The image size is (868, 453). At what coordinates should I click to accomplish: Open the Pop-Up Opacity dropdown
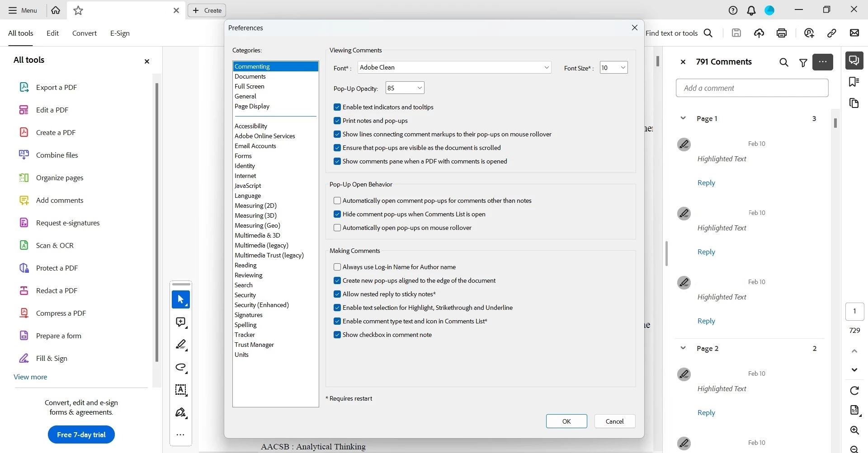[x=405, y=88]
